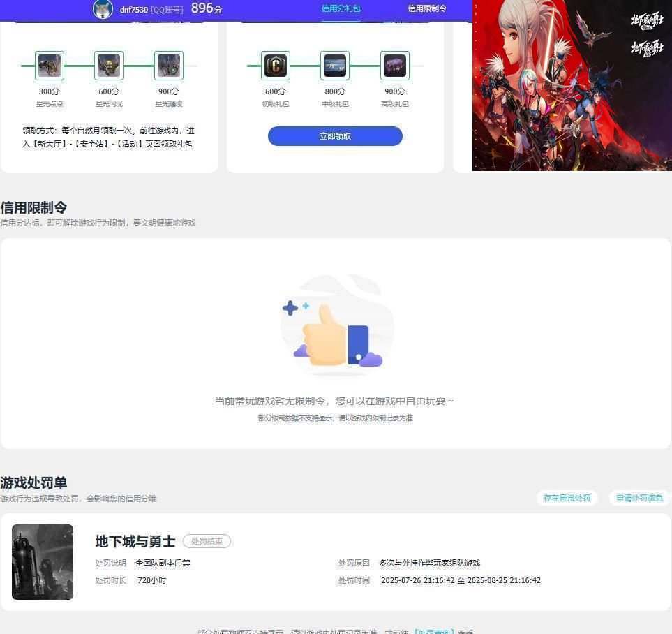Image resolution: width=672 pixels, height=634 pixels.
Task: Open the 地下城与勇士 character banner image
Action: tap(572, 85)
